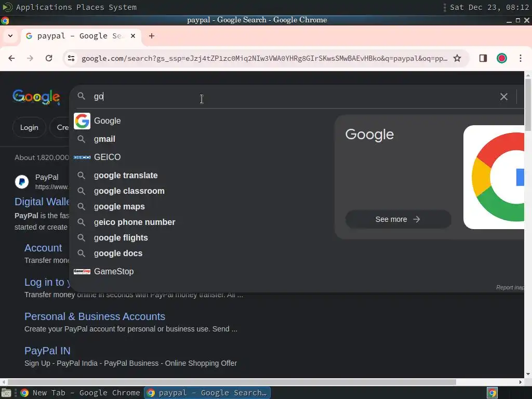Open the Account sitelink

coord(43,248)
